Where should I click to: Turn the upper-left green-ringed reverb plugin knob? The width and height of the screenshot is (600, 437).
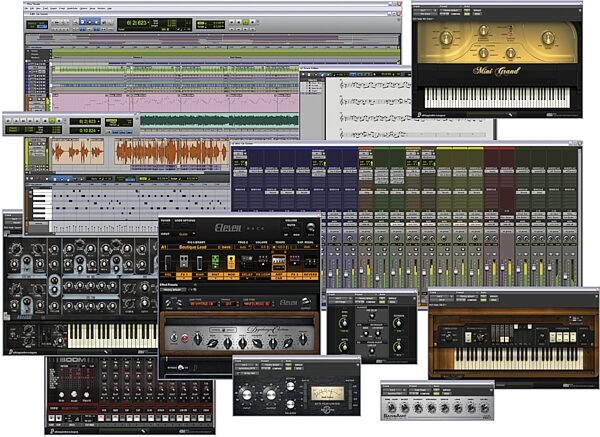[344, 322]
